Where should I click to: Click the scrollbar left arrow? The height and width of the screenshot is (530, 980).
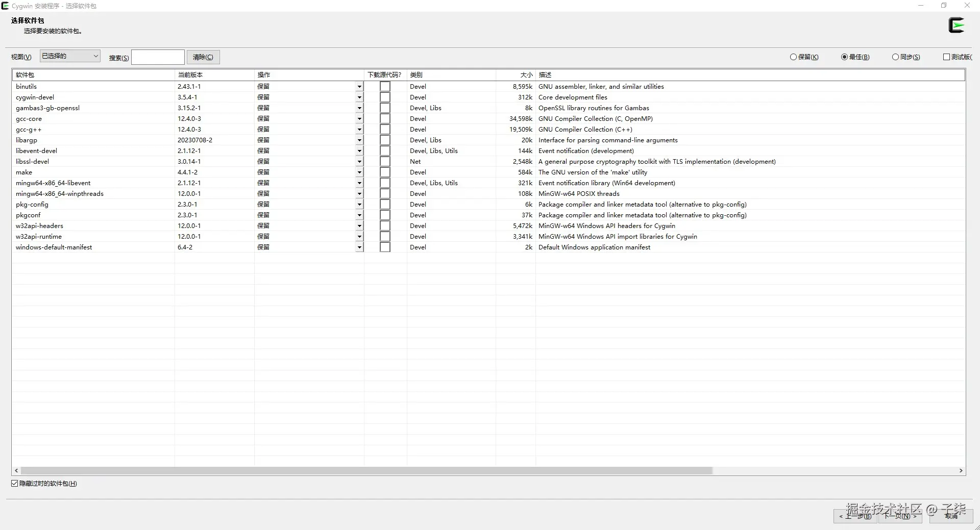(x=16, y=471)
